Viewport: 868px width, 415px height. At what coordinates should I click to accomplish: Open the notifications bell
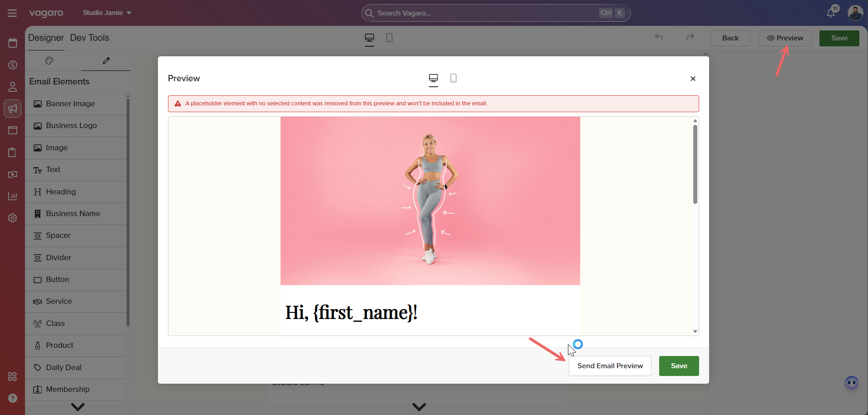click(x=831, y=13)
